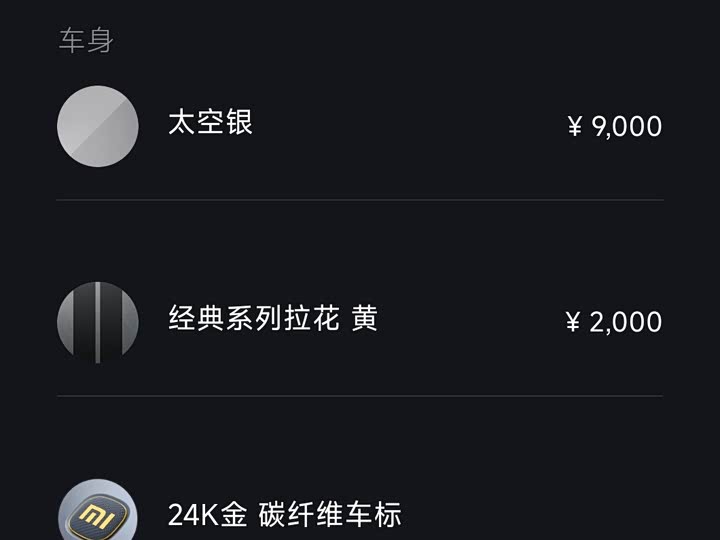Viewport: 720px width, 540px height.
Task: Click the yen symbol before 9,000
Action: click(575, 127)
